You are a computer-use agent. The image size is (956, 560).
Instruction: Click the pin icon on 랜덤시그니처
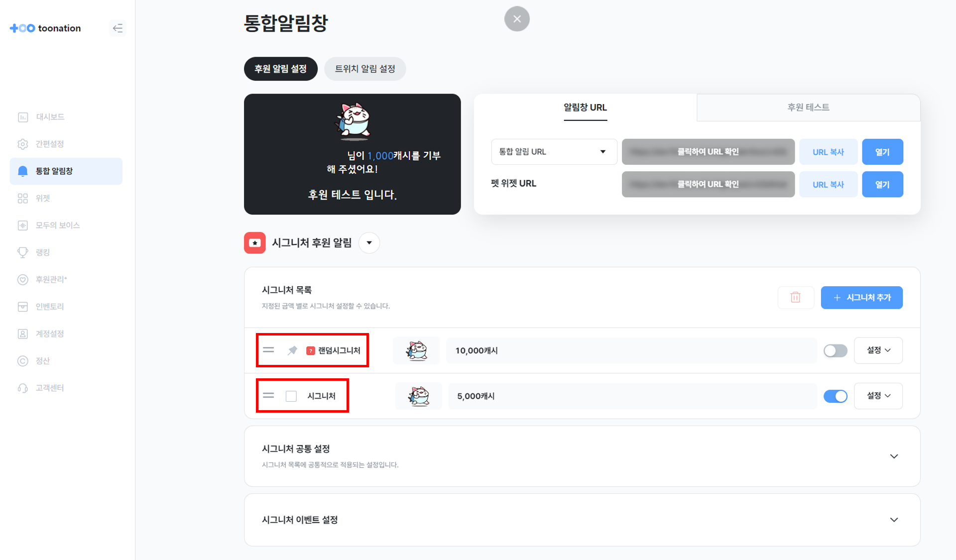pyautogui.click(x=292, y=350)
